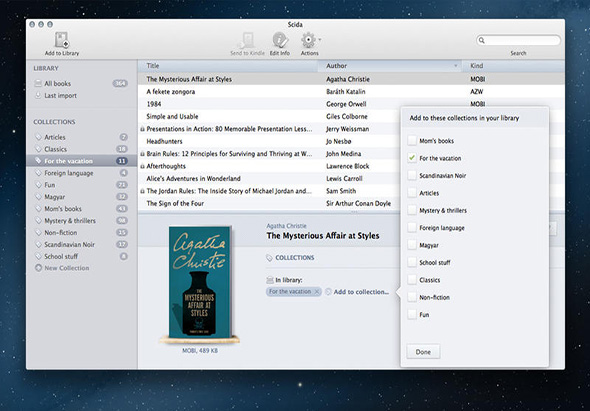Screen dimensions: 590x411
Task: Select The Sign of the Four row
Action: (x=269, y=203)
